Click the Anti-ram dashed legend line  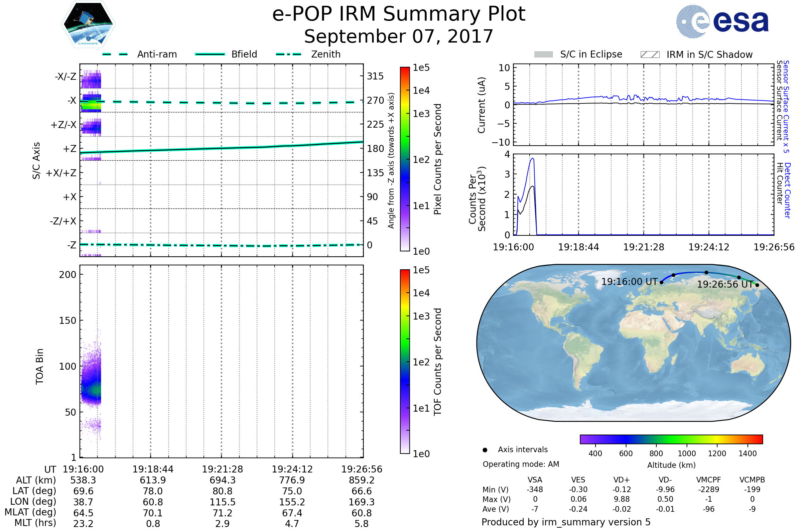[115, 54]
